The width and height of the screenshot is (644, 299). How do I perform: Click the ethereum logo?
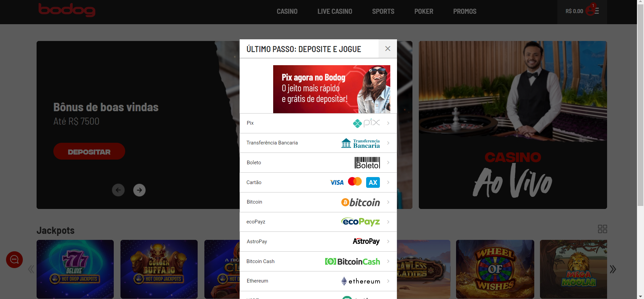[x=361, y=281]
